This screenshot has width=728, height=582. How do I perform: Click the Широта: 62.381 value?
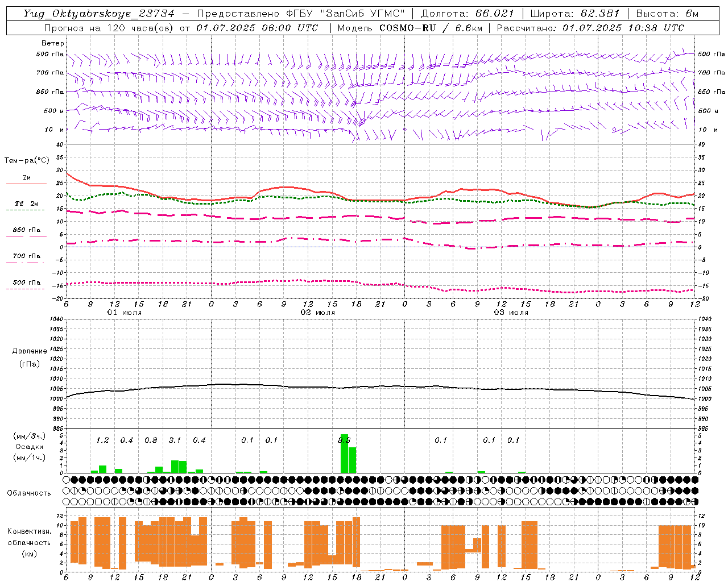click(x=574, y=14)
